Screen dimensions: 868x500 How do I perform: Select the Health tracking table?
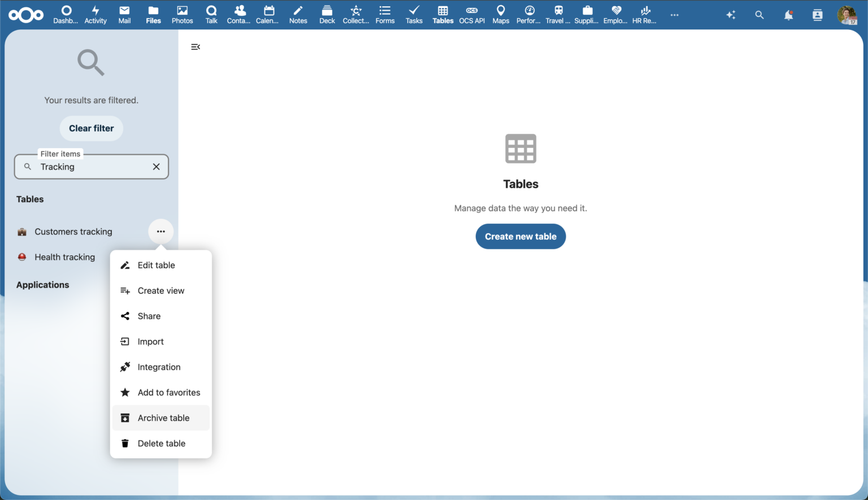[x=64, y=257]
